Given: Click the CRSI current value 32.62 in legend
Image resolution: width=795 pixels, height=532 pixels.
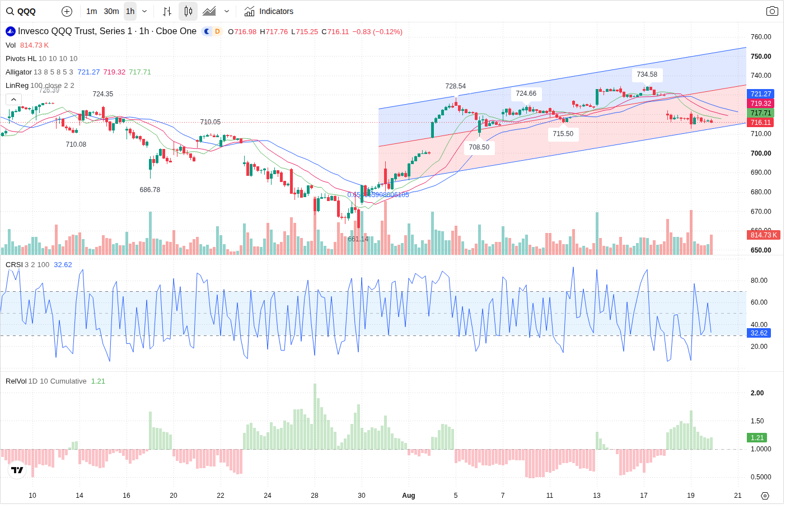Looking at the screenshot, I should coord(63,265).
